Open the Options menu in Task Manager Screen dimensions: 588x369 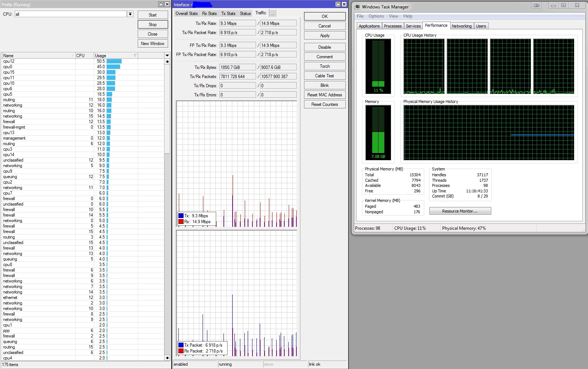[376, 16]
